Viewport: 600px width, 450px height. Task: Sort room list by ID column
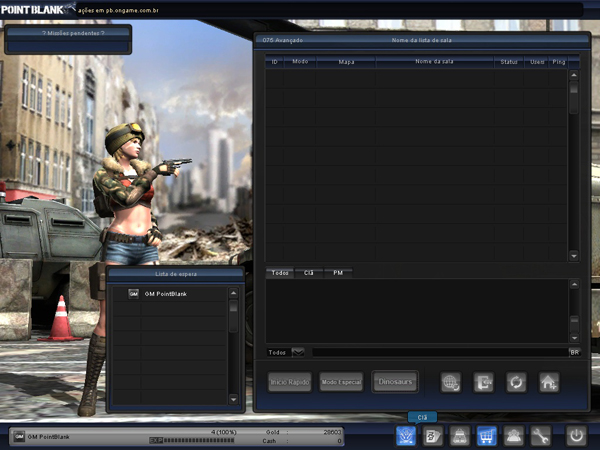[274, 62]
